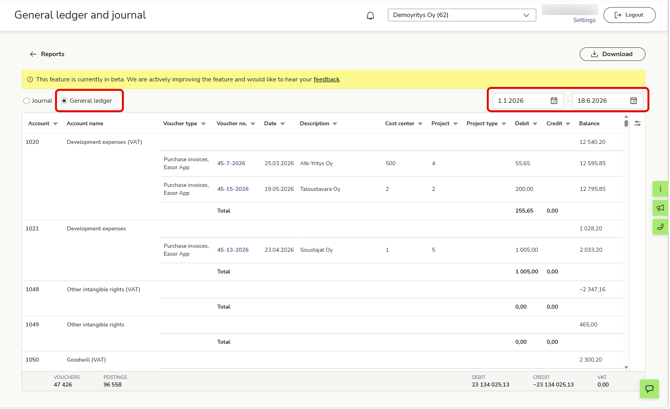The height and width of the screenshot is (409, 670).
Task: Open voucher 45-15-2026
Action: [233, 189]
